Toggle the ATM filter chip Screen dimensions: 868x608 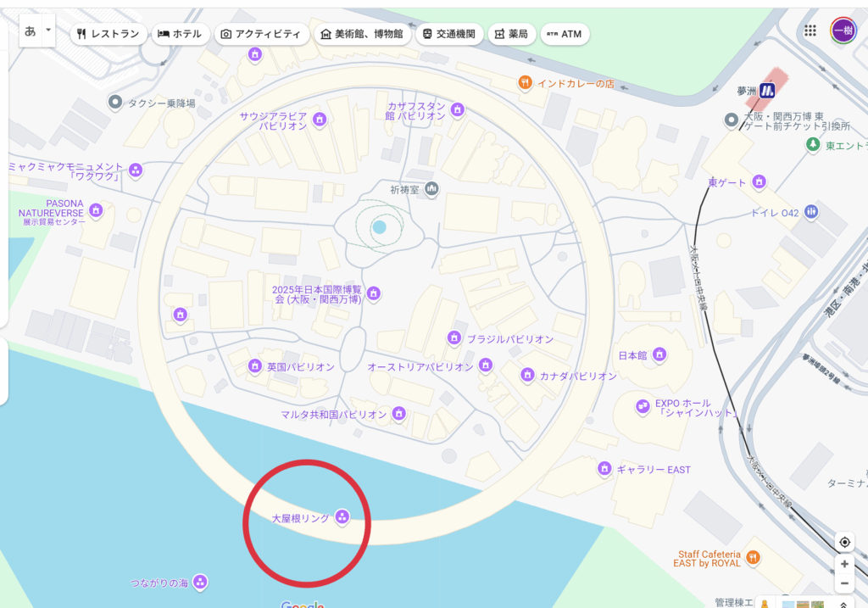(565, 34)
